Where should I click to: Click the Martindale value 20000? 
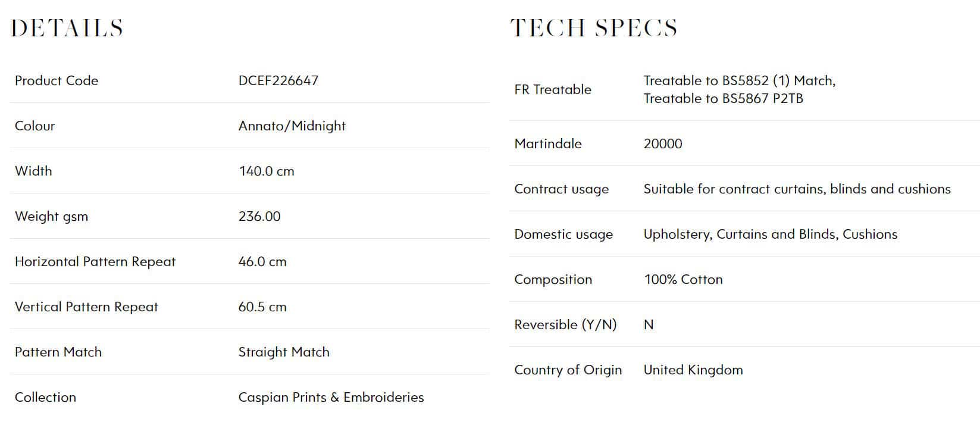pos(663,144)
